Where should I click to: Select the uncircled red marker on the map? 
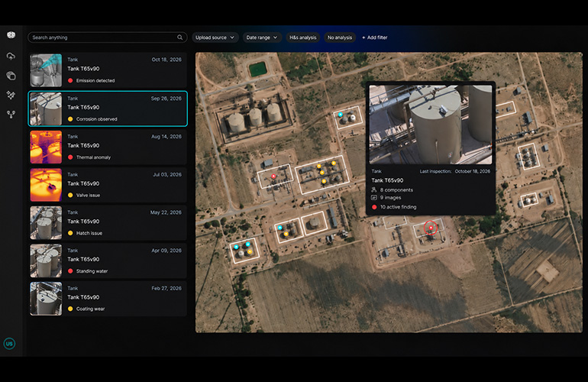coord(273,176)
